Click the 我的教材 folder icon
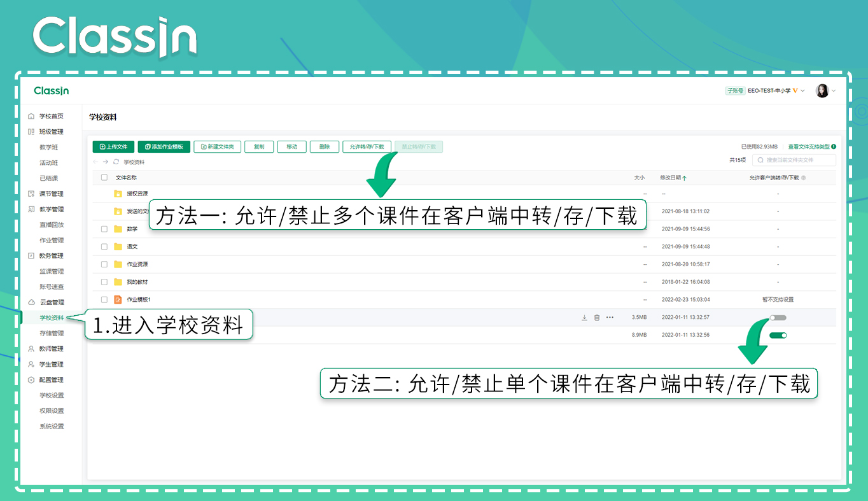This screenshot has width=868, height=501. click(x=118, y=282)
